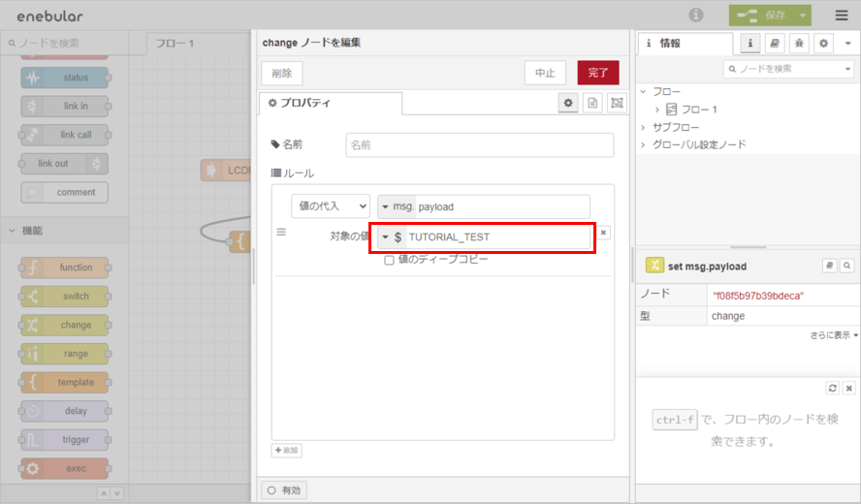This screenshot has width=861, height=504.
Task: Click the +追加 add rule button
Action: click(x=286, y=450)
